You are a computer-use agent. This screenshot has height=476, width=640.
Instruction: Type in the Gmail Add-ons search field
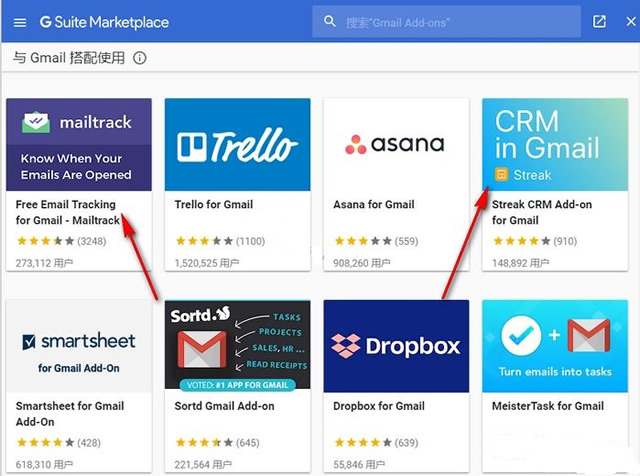tap(450, 22)
